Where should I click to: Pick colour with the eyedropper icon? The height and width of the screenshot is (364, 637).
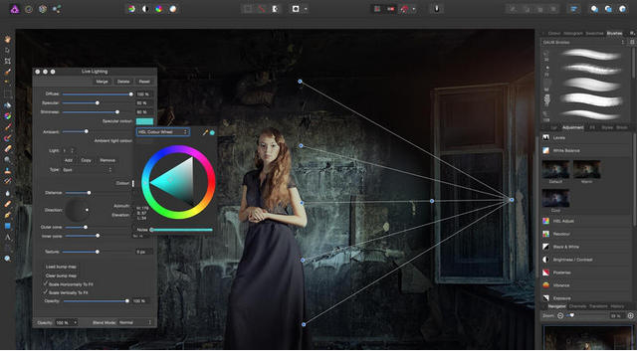205,132
